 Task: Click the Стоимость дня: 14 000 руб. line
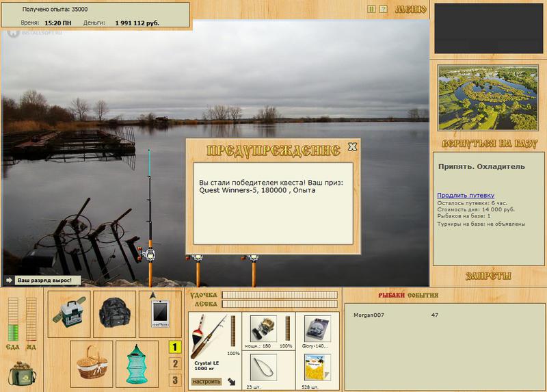click(x=476, y=209)
